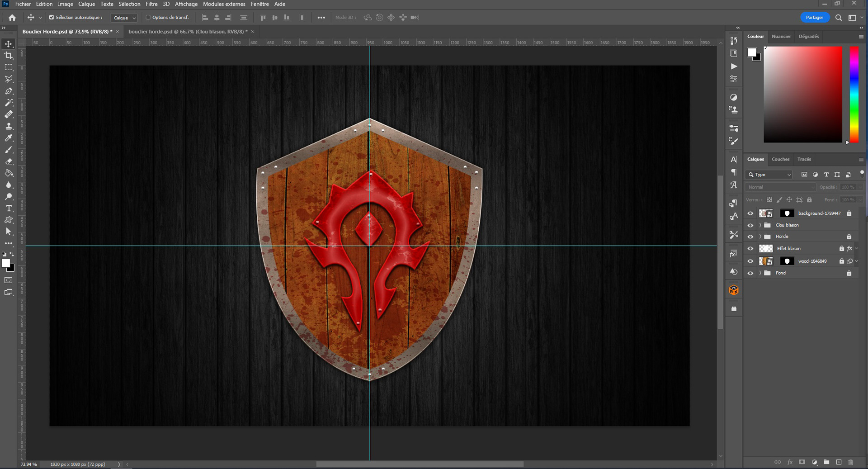This screenshot has width=868, height=469.
Task: Expand the Clou blason group
Action: pos(760,225)
